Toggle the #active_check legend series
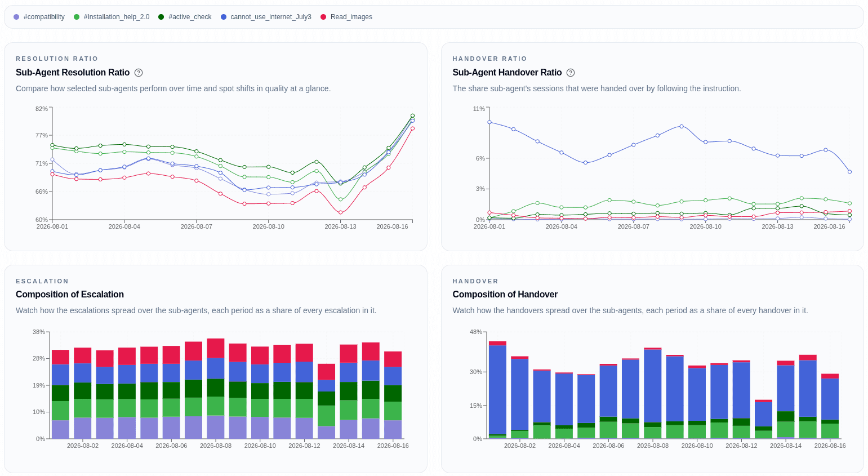Viewport: 868px width, 476px height. (185, 17)
